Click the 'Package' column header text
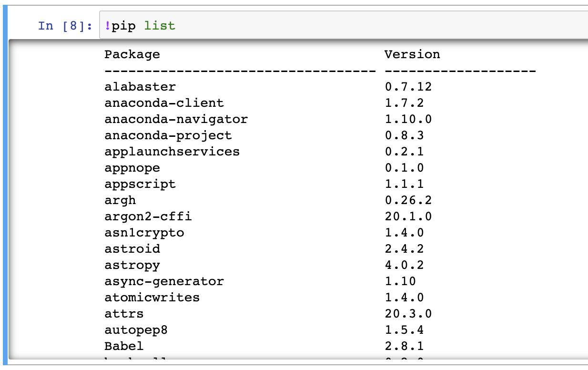Image resolution: width=588 pixels, height=370 pixels. click(x=132, y=55)
